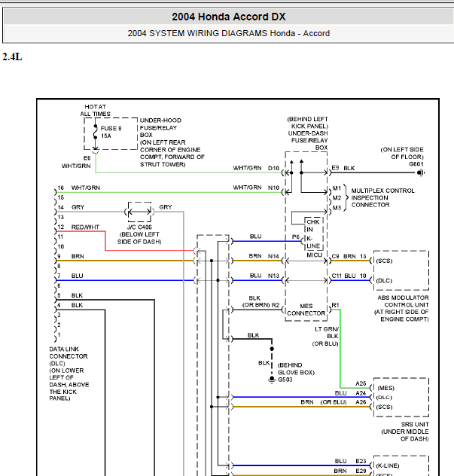Select the "J/C C406" junction label
This screenshot has height=476, width=454.
(x=139, y=227)
